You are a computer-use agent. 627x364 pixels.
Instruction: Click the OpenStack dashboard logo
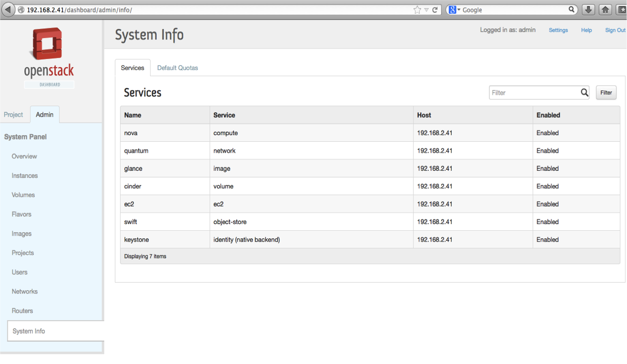[49, 58]
